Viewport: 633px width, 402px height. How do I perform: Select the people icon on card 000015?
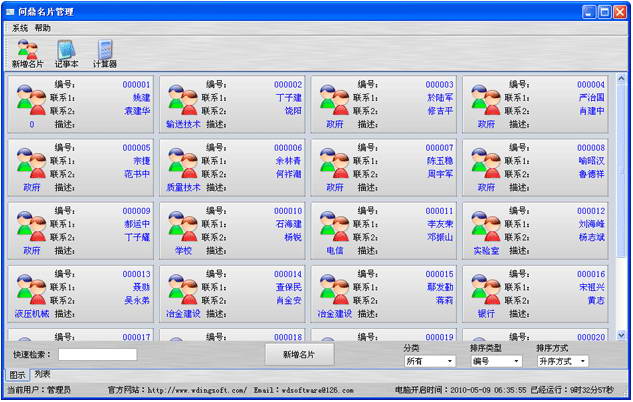click(x=334, y=289)
